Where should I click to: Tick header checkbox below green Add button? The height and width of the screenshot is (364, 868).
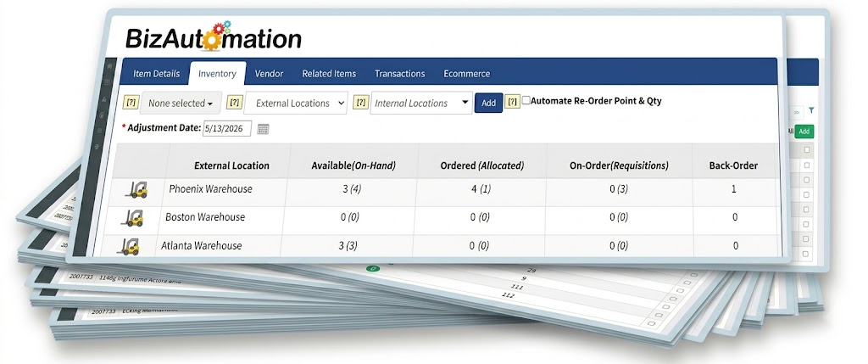[807, 149]
